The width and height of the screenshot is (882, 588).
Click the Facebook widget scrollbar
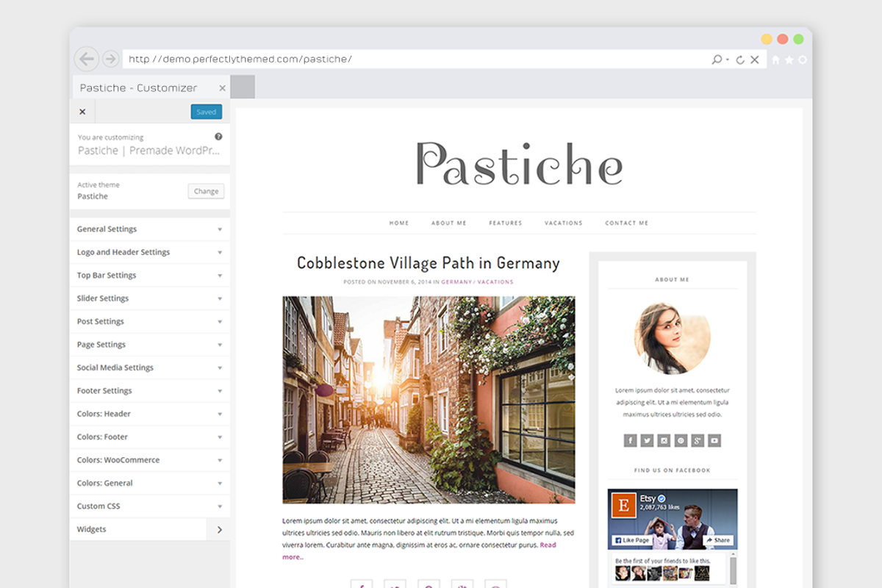[732, 570]
